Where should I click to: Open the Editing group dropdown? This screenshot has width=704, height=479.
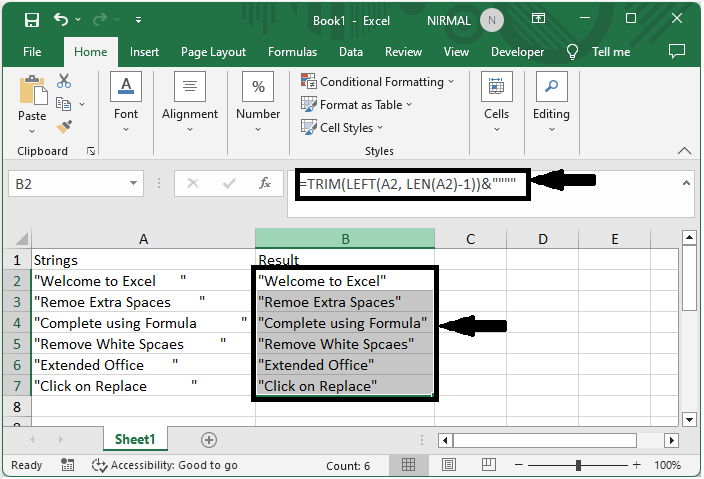(x=551, y=102)
